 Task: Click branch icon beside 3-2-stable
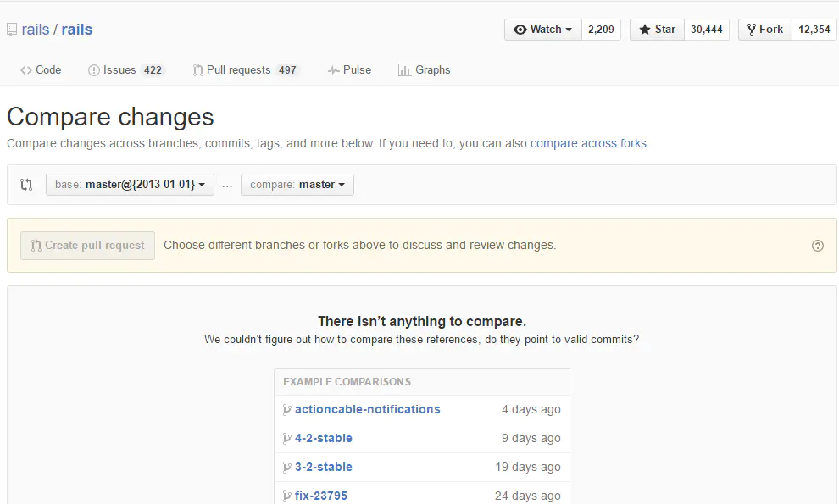coord(287,468)
